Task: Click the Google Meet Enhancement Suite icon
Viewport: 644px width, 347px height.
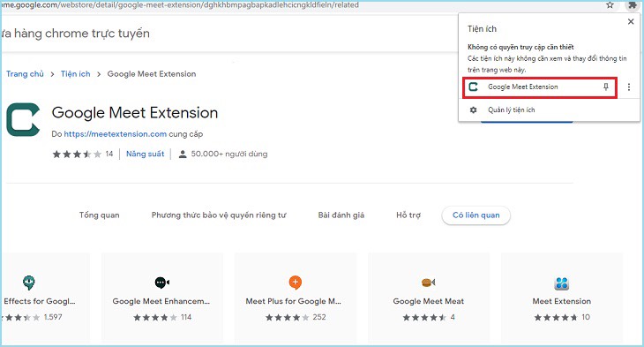Action: [x=161, y=283]
